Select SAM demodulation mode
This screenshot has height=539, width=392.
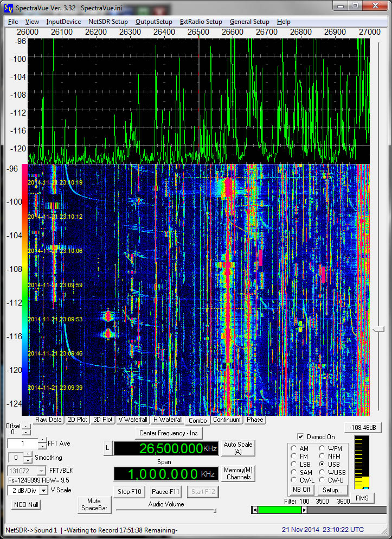tap(293, 472)
